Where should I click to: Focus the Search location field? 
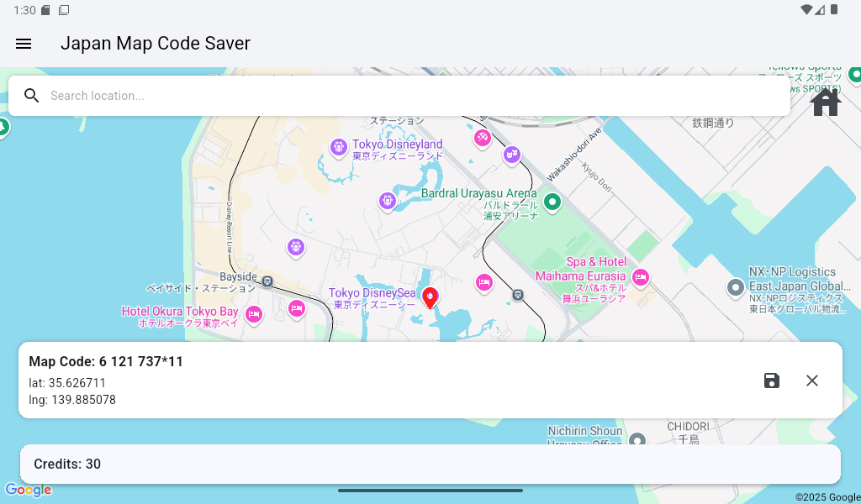(x=399, y=96)
